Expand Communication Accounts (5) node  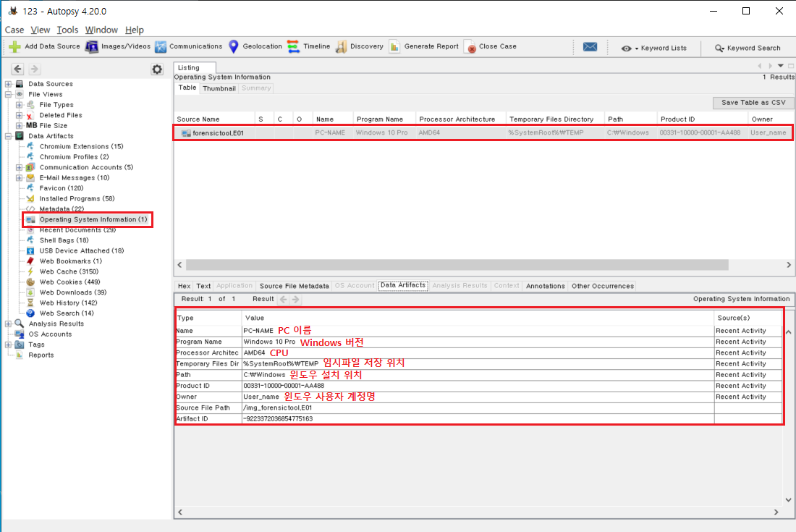pyautogui.click(x=20, y=167)
